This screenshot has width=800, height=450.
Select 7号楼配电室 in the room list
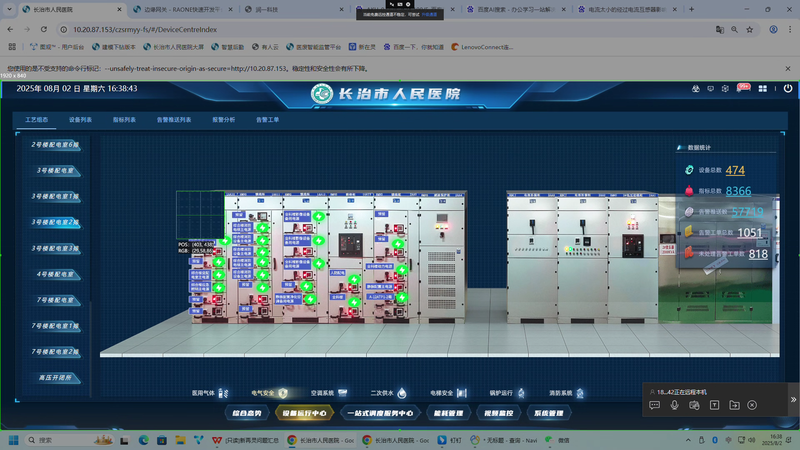55,300
